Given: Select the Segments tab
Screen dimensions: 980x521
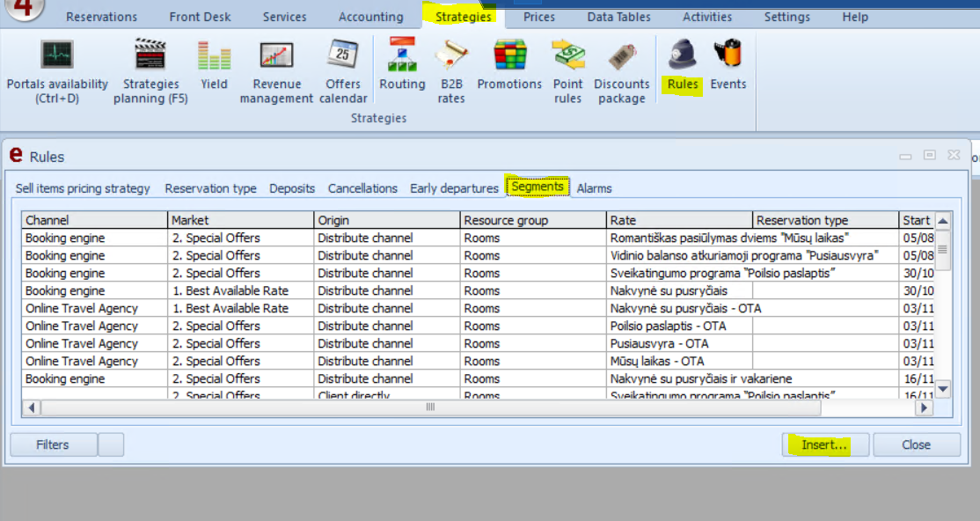Looking at the screenshot, I should click(538, 187).
